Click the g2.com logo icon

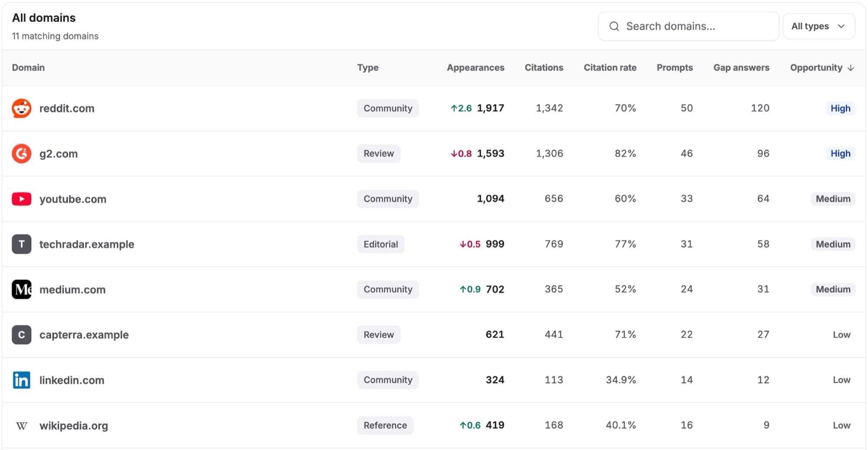click(x=21, y=154)
